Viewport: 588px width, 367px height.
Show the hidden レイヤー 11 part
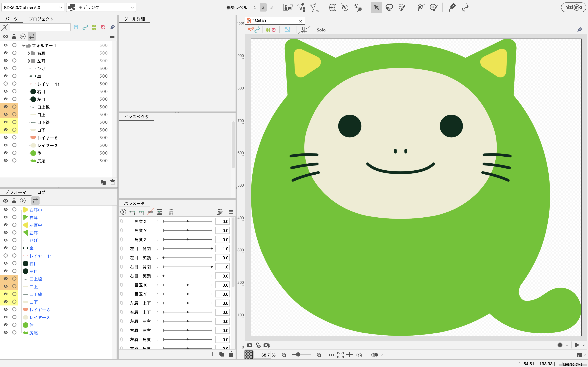pyautogui.click(x=6, y=84)
